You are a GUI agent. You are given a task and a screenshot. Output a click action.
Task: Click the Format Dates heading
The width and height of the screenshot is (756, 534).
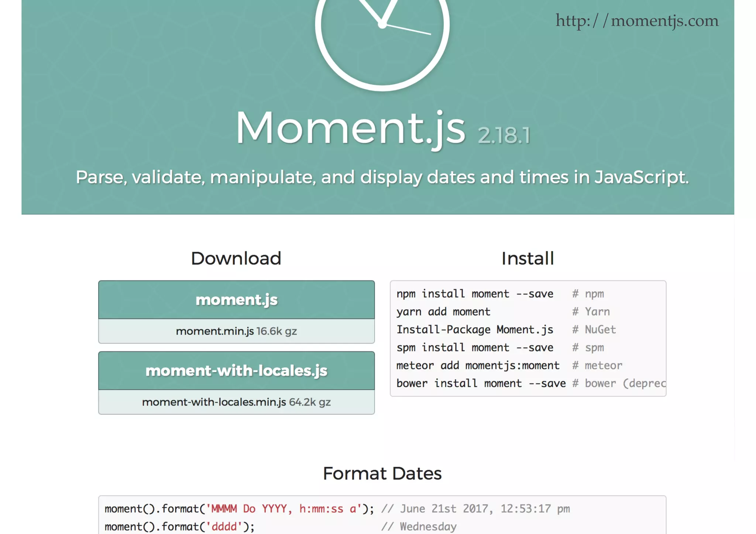(382, 473)
